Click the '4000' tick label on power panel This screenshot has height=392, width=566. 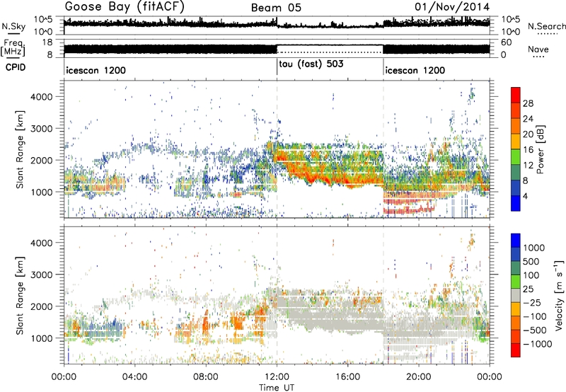[x=42, y=97]
